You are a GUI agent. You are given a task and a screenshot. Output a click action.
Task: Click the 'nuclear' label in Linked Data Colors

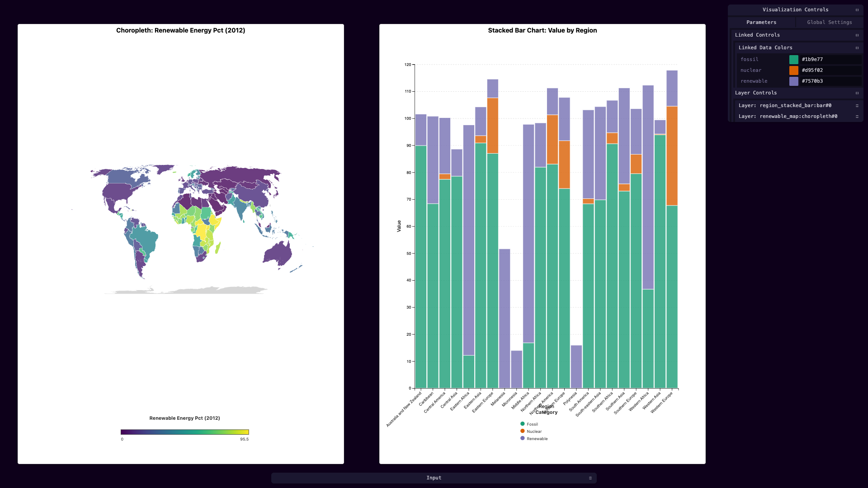pyautogui.click(x=751, y=70)
